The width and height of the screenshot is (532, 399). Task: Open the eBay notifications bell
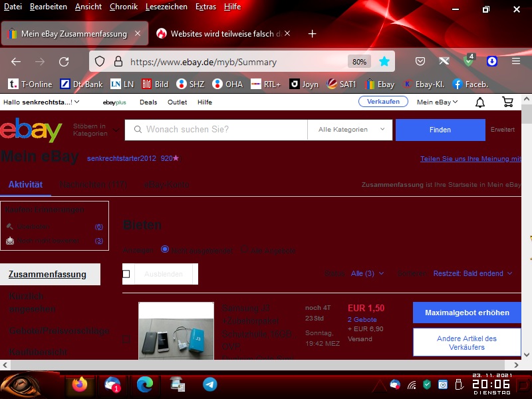tap(480, 102)
